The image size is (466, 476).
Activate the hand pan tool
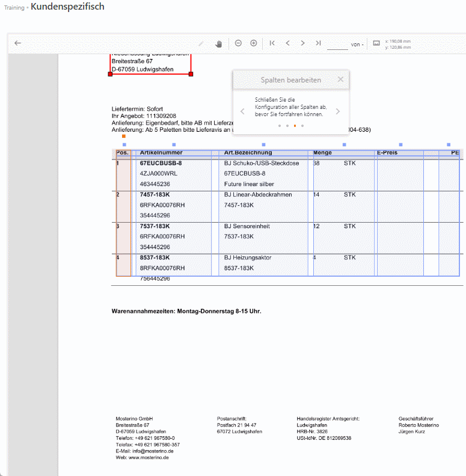pos(218,44)
